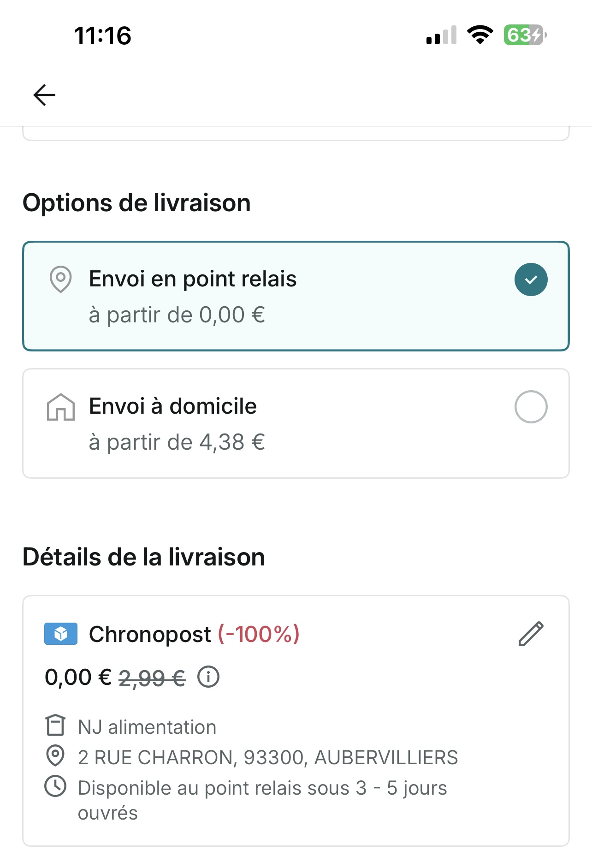Select the Envoi à domicile radio button

[x=531, y=407]
